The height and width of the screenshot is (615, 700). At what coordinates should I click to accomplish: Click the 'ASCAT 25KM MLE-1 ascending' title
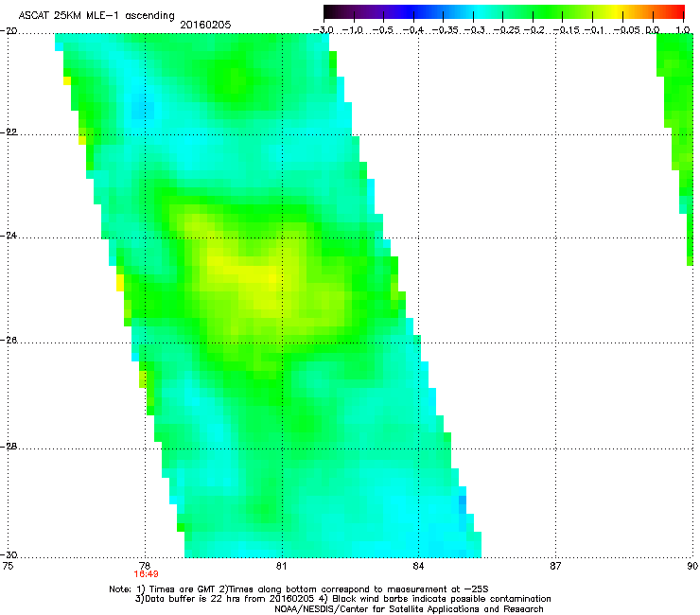pyautogui.click(x=96, y=16)
